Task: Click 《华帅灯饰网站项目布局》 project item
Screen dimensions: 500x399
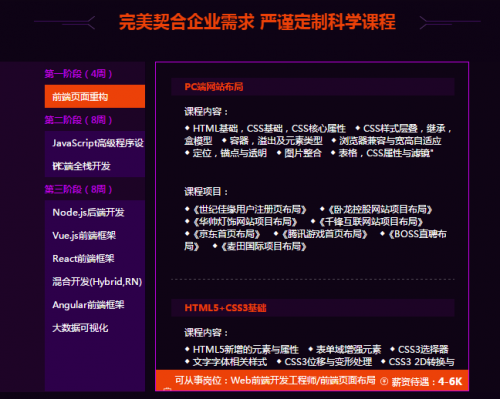Action: (245, 222)
